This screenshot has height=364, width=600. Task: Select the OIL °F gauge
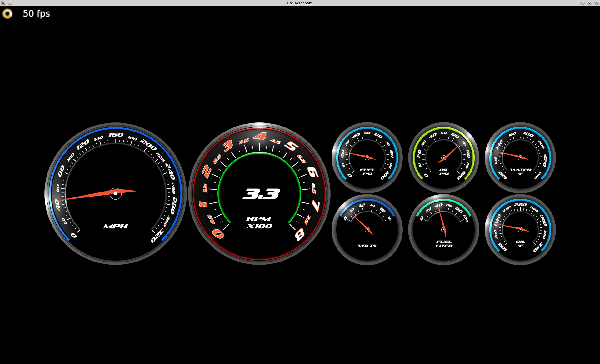[x=520, y=230]
